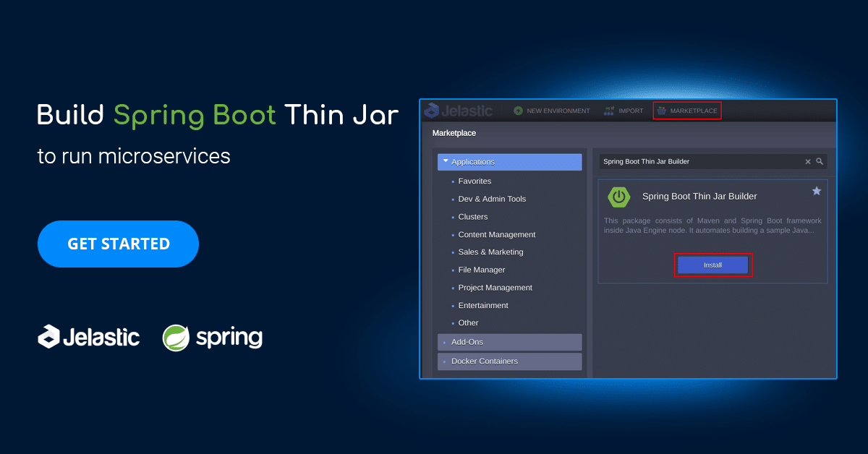The width and height of the screenshot is (868, 454).
Task: Select the New Environment plus icon
Action: pos(518,111)
